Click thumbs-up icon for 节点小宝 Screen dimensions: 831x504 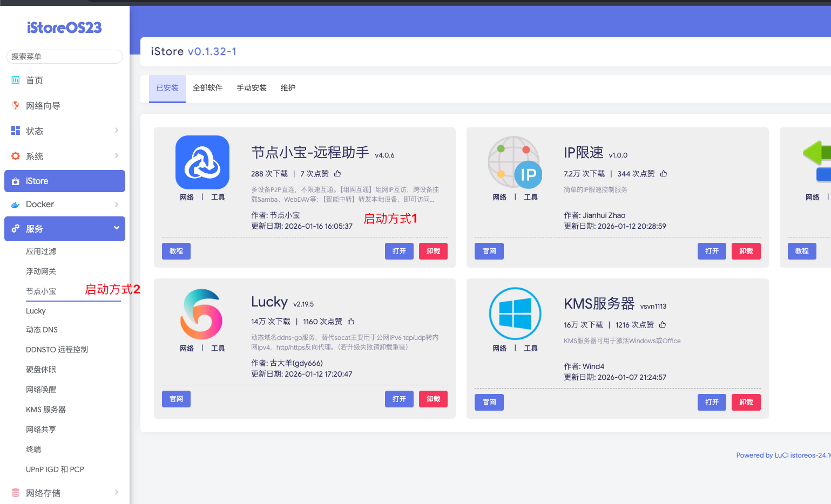pos(337,174)
